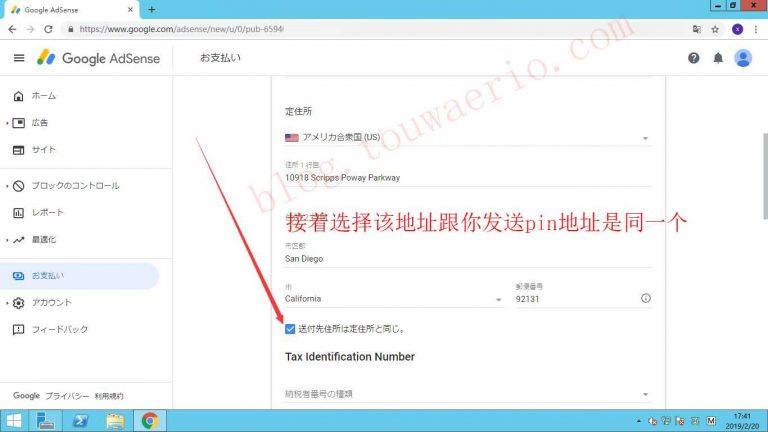
Task: Click the browser address bar URL
Action: tap(181, 29)
